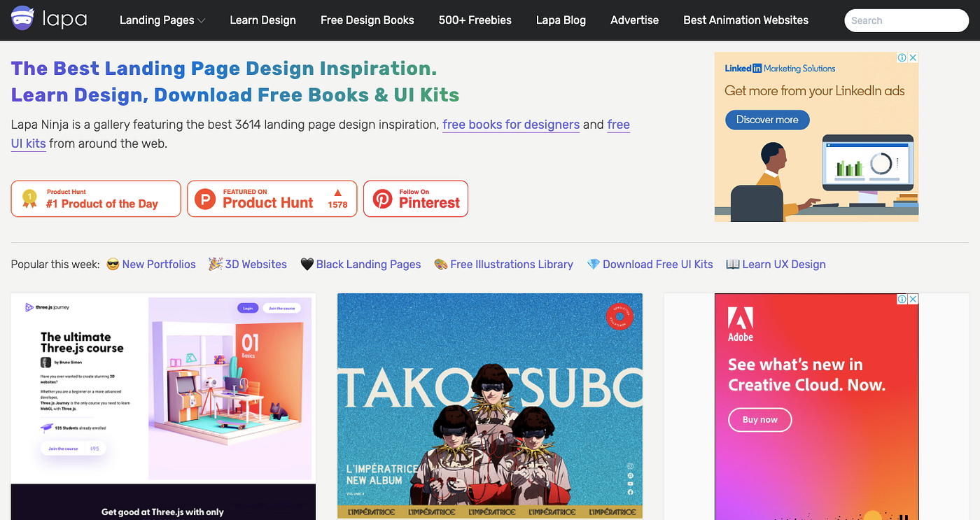Click the diamond icon near Download Free UI Kits
Viewport: 980px width, 520px height.
(593, 264)
